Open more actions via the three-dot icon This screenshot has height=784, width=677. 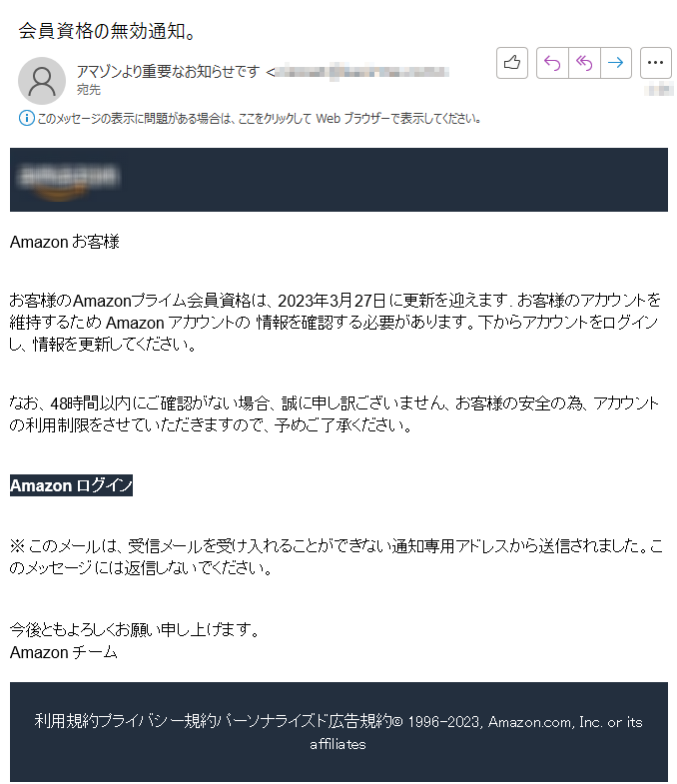(655, 63)
